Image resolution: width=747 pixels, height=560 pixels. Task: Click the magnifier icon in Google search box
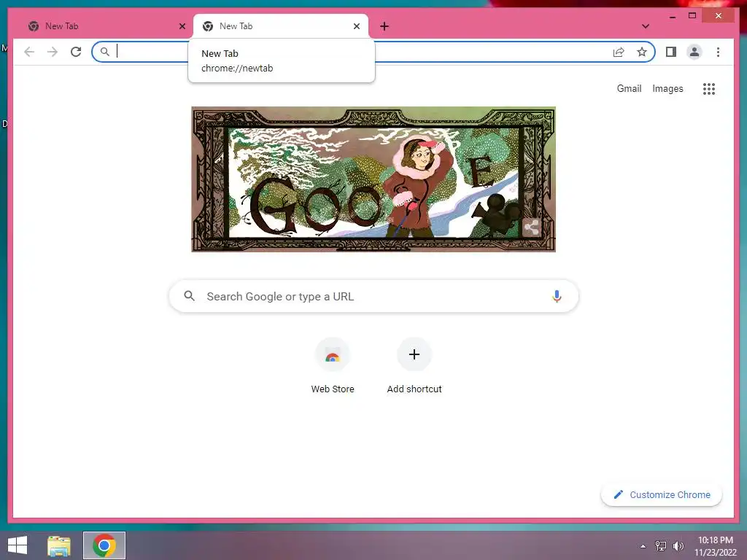pos(189,296)
